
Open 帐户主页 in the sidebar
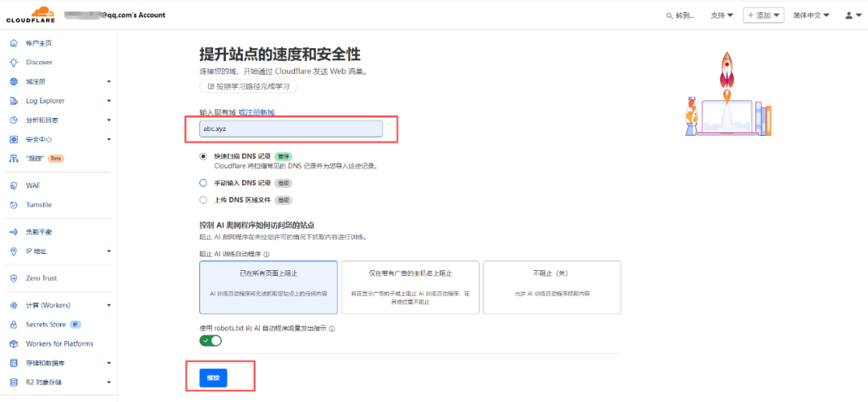(39, 43)
